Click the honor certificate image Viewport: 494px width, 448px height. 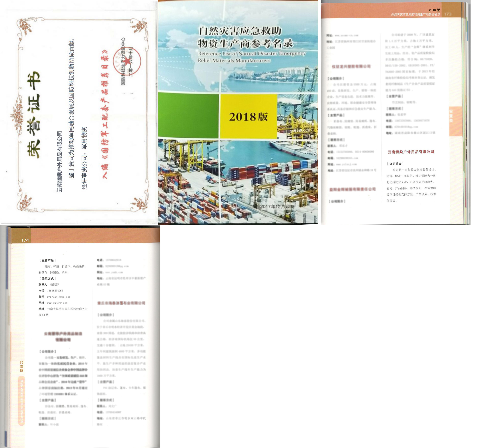coord(78,113)
